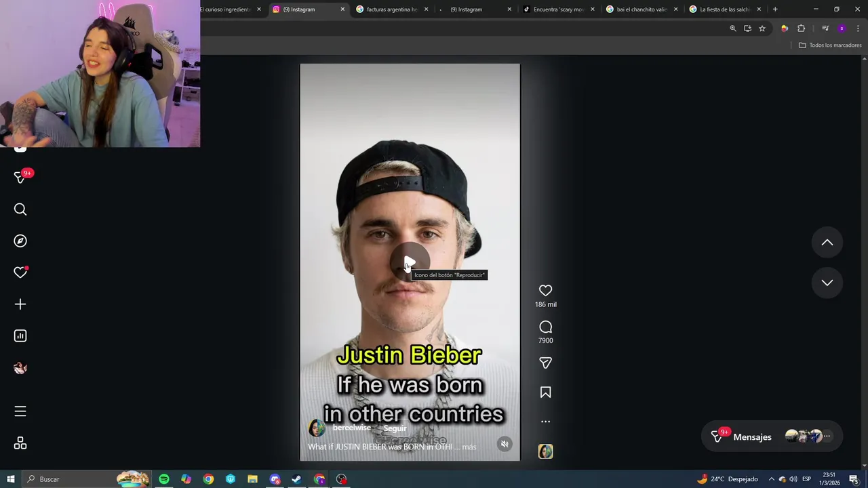Open Chrome three-dot menu

click(858, 28)
